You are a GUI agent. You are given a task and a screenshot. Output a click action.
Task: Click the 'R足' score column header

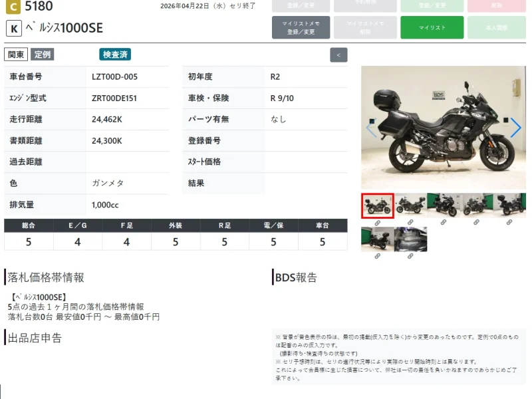[225, 225]
